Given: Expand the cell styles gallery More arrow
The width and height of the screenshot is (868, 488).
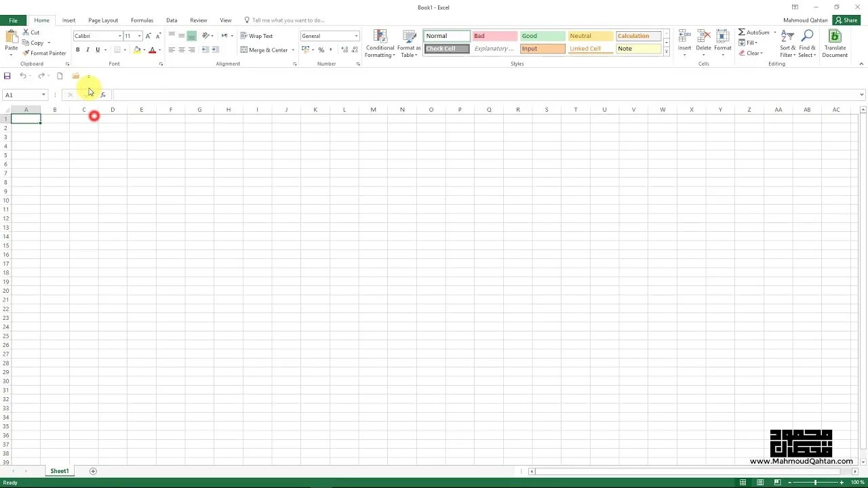Looking at the screenshot, I should click(x=667, y=52).
